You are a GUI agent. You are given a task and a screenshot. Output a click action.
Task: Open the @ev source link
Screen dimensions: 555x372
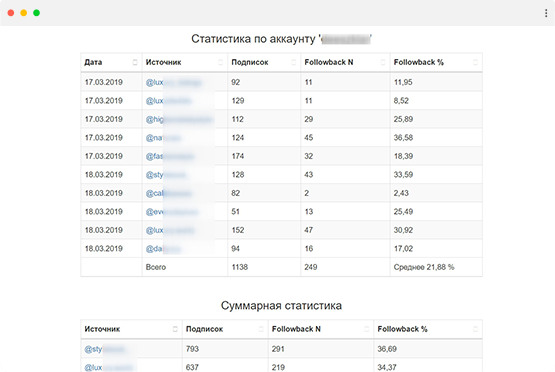tap(172, 212)
